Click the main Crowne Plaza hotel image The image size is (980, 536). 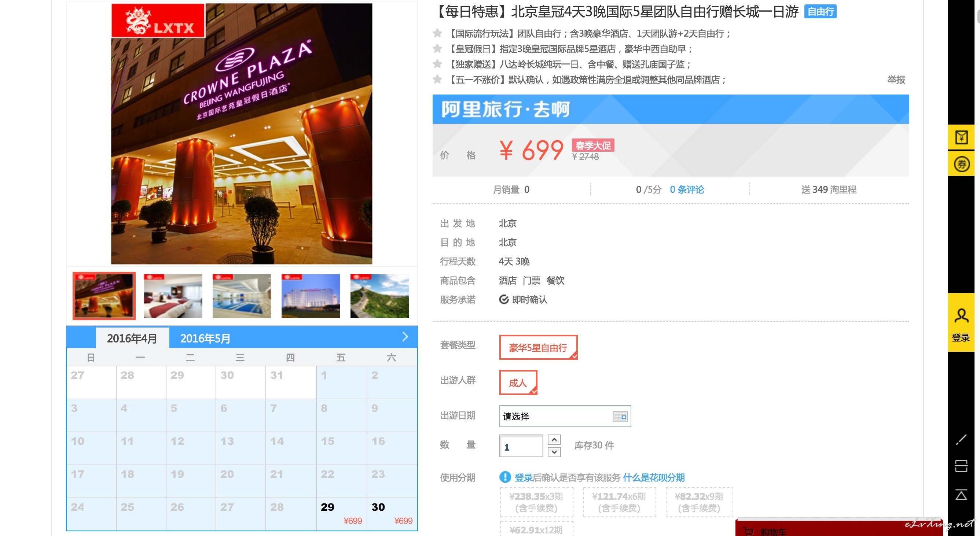pos(242,134)
